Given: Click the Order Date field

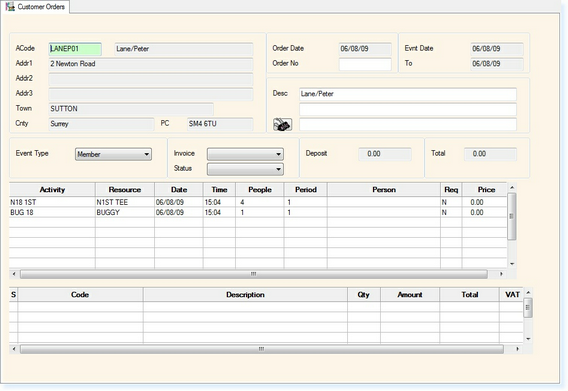Looking at the screenshot, I should pos(365,49).
